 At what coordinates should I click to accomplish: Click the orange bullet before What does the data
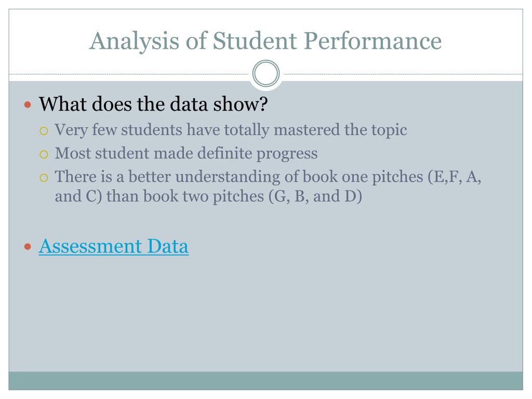click(28, 104)
